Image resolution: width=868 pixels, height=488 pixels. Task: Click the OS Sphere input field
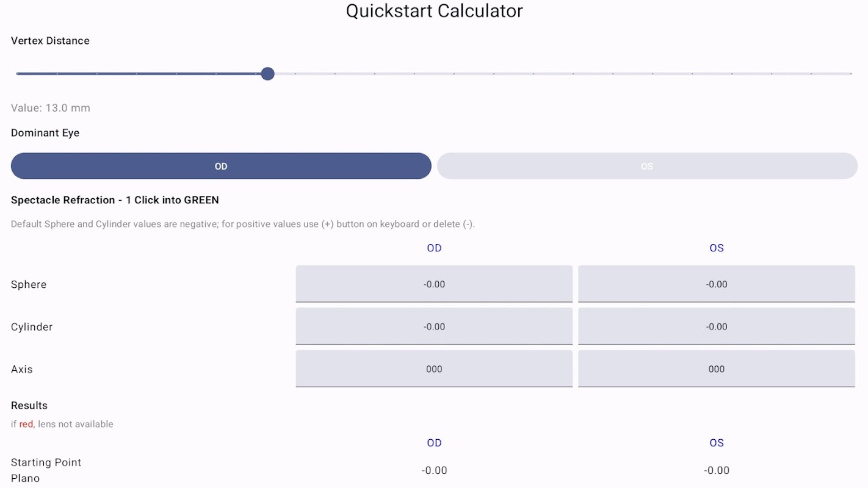[x=716, y=284]
